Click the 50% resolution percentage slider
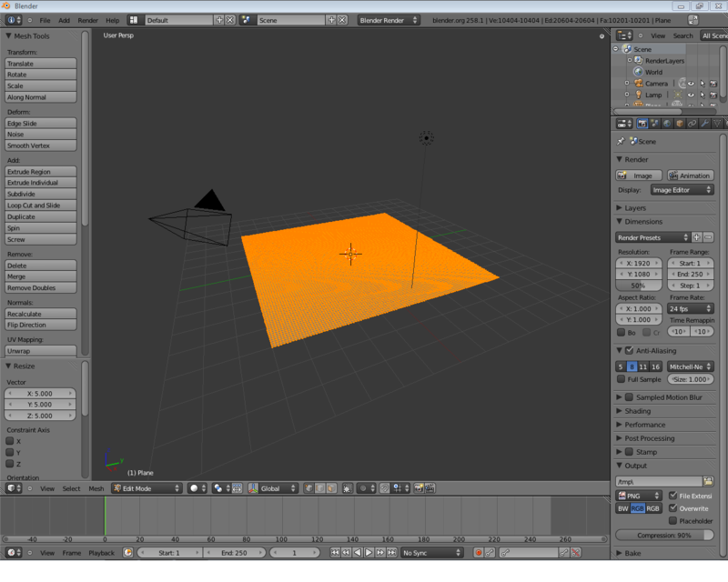Viewport: 728px width, 582px height. (x=639, y=286)
